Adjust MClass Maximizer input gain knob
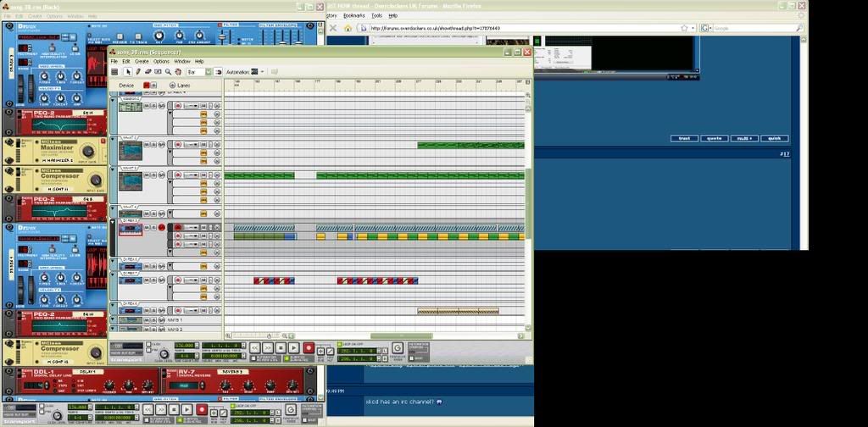Viewport: 868px width, 427px height. click(87, 152)
